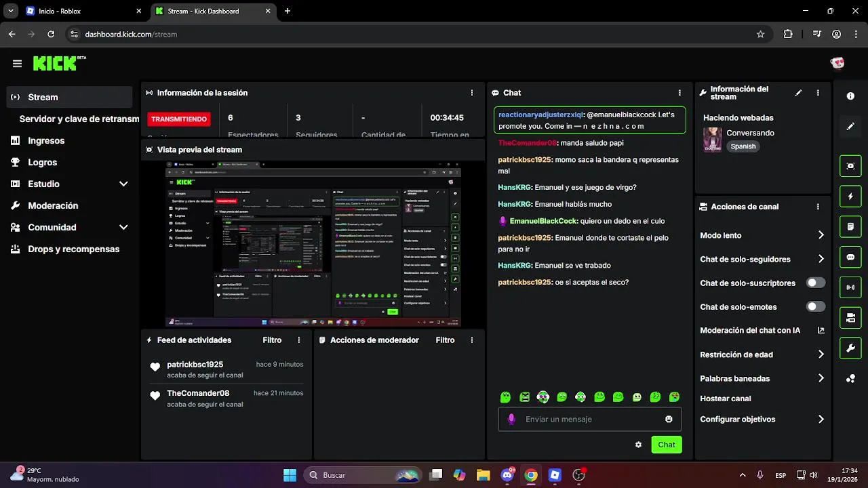Bookmark the page with star icon
This screenshot has width=868, height=488.
[x=760, y=34]
